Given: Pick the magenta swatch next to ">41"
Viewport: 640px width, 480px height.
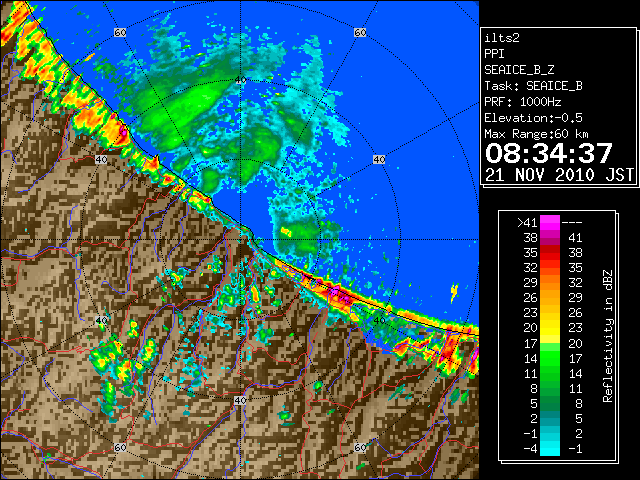Looking at the screenshot, I should coord(550,223).
